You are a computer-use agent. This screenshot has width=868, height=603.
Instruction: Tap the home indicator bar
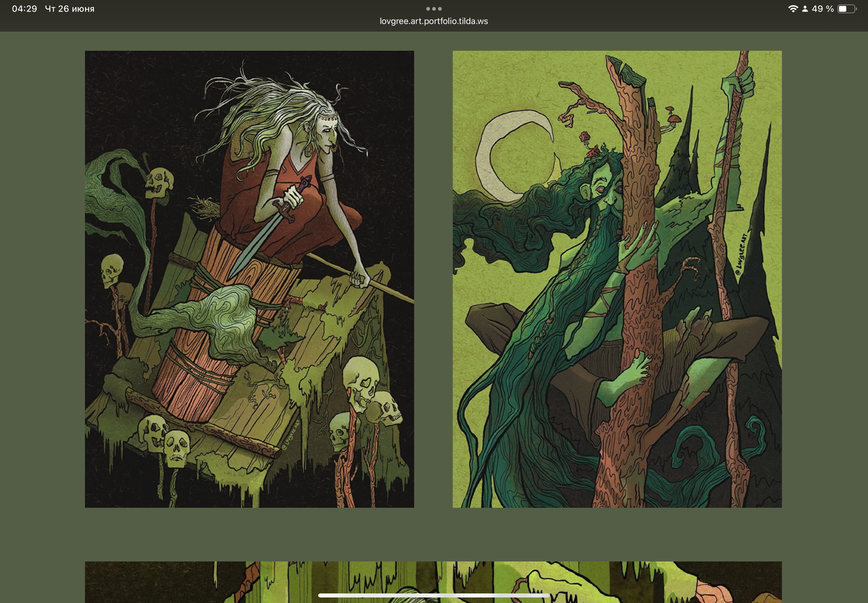pos(434,595)
